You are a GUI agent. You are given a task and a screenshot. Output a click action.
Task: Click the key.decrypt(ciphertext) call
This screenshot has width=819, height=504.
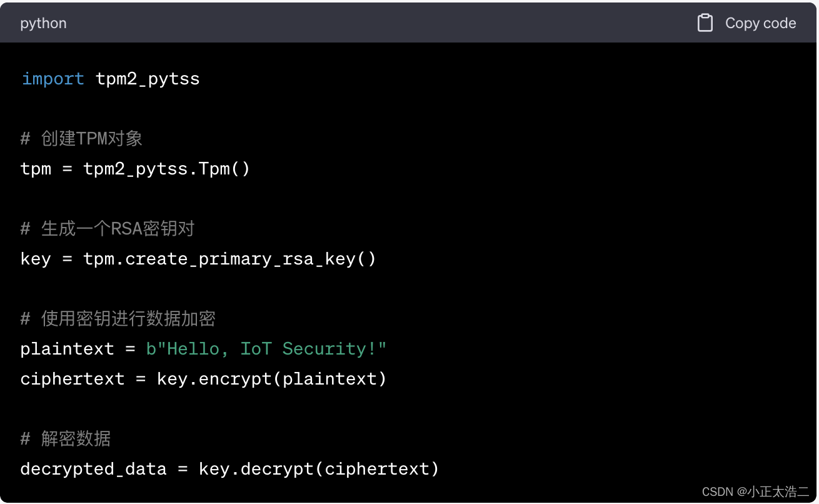tap(319, 469)
